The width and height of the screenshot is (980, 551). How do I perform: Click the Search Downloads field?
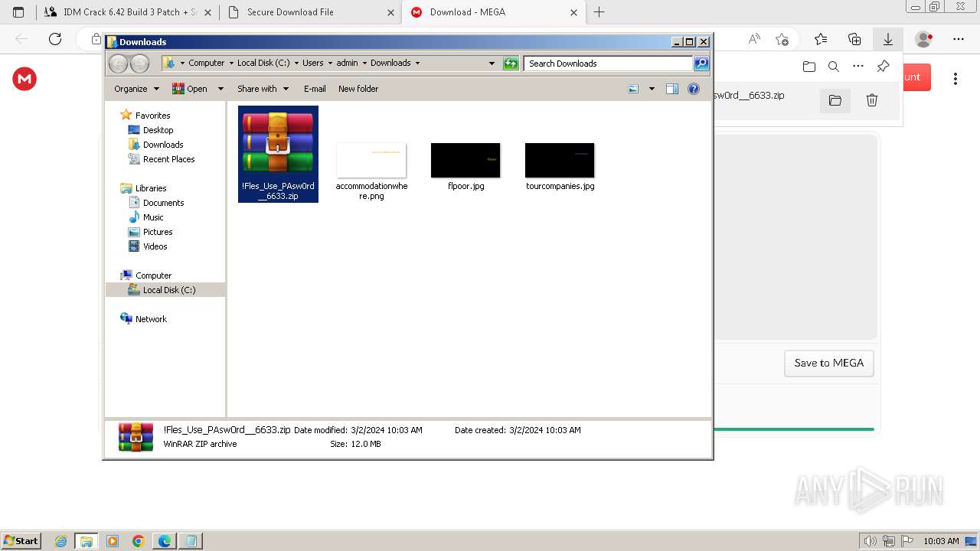609,64
